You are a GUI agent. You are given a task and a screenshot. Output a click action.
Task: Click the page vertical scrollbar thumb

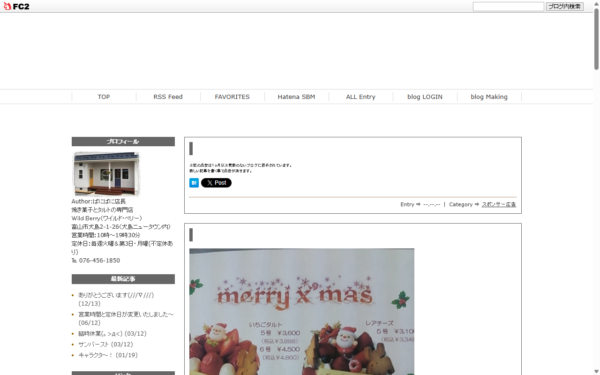(596, 38)
